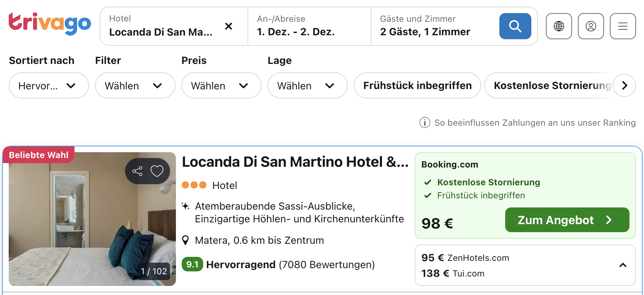The height and width of the screenshot is (295, 644).
Task: Click the blue search magnifier button
Action: pos(515,26)
